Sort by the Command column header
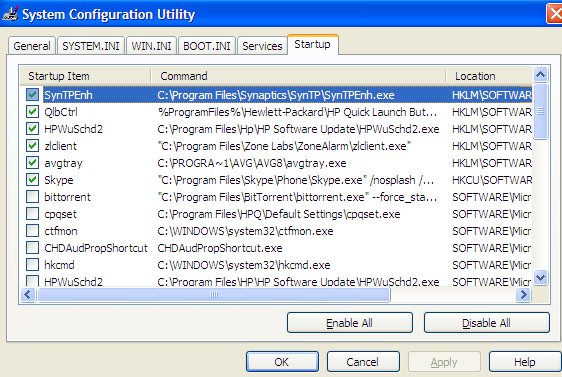Image resolution: width=562 pixels, height=377 pixels. point(298,76)
